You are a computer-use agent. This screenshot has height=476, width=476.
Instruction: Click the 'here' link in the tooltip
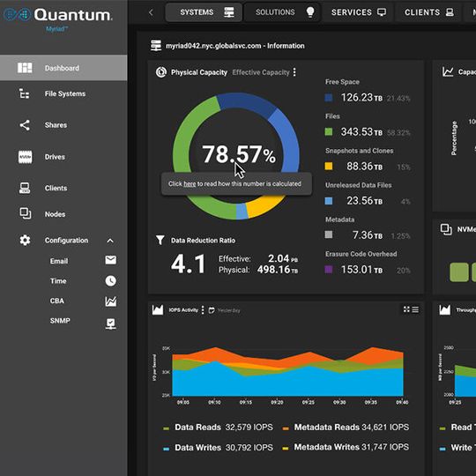[190, 184]
